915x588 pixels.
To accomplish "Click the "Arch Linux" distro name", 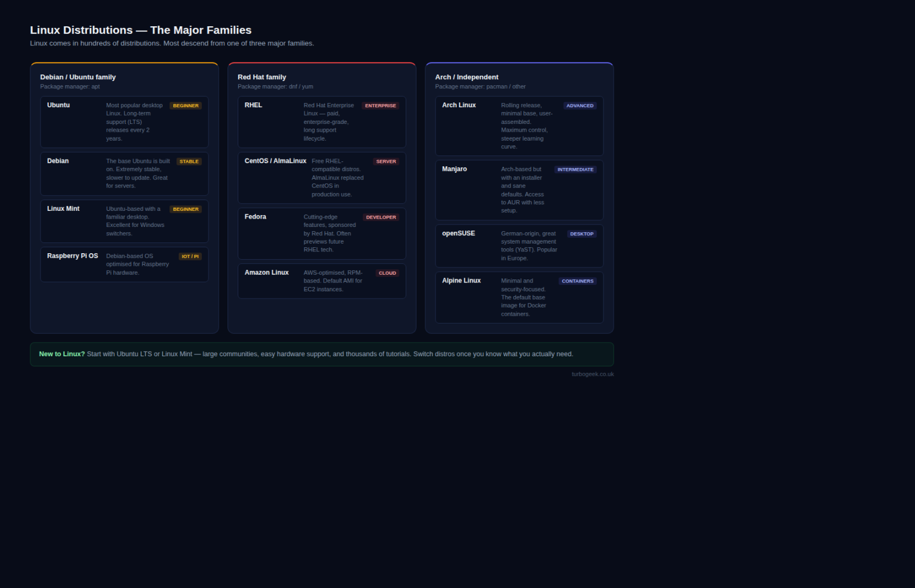I will 459,105.
